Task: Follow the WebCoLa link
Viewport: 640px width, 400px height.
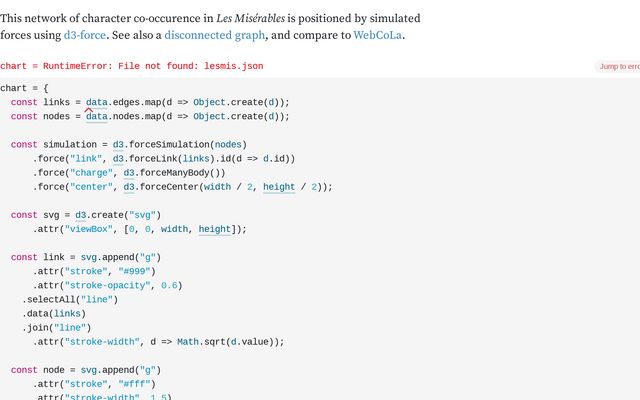Action: [x=379, y=35]
